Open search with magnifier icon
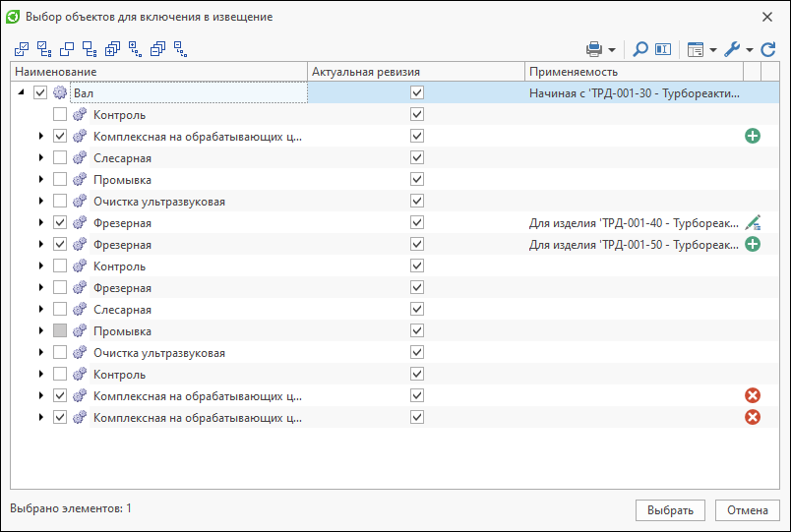The height and width of the screenshot is (532, 791). point(639,49)
